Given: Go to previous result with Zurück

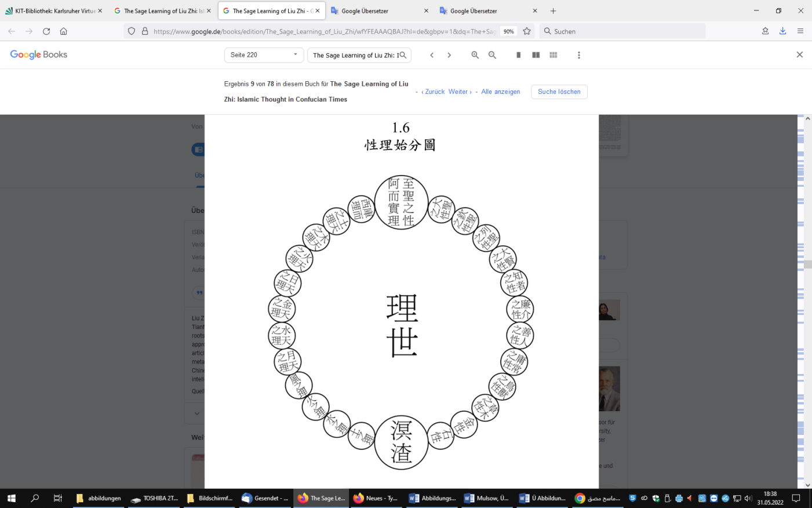Looking at the screenshot, I should click(x=433, y=92).
